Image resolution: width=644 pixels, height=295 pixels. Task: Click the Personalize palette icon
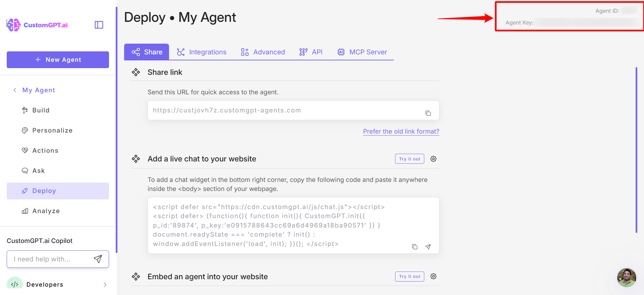point(25,130)
